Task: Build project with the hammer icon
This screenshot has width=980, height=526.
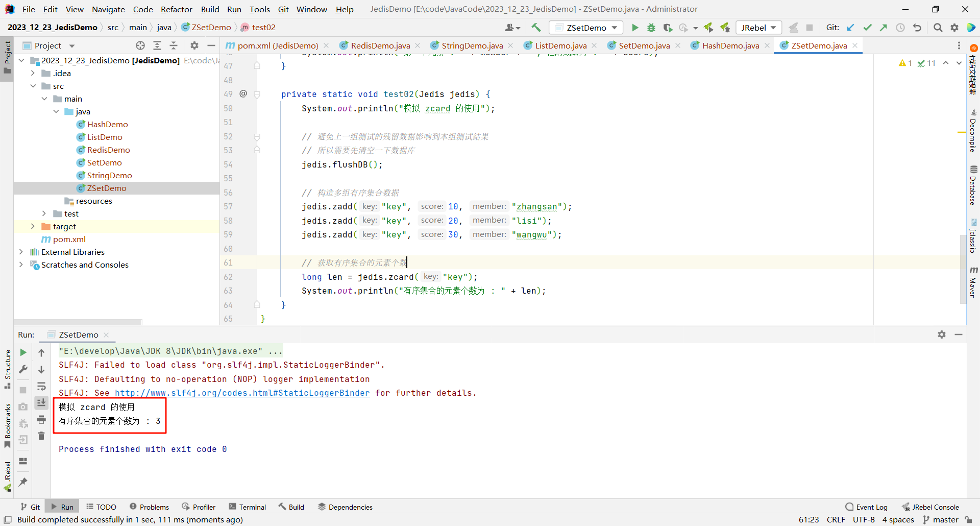Action: pos(536,28)
